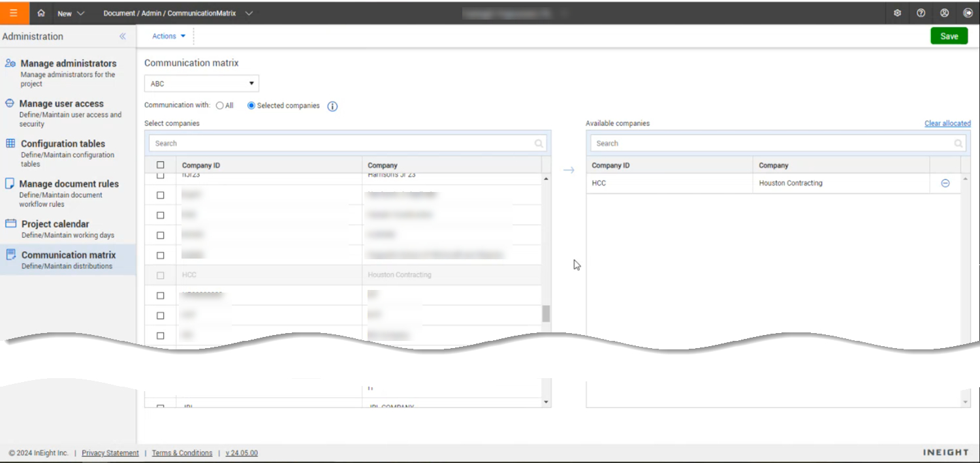Viewport: 980px width, 463px height.
Task: Click the Manage administrators icon
Action: coord(10,63)
